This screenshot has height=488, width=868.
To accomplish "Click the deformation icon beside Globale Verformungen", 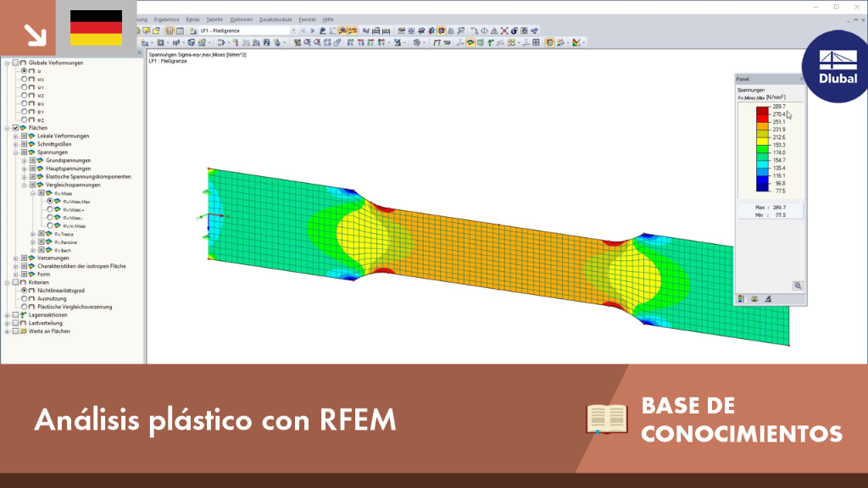I will 23,63.
